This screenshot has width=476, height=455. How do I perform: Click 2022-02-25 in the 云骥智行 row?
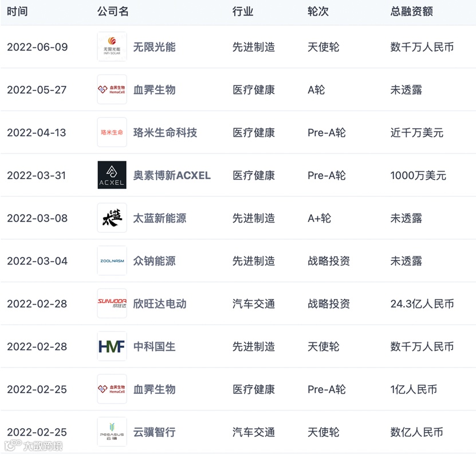37,432
